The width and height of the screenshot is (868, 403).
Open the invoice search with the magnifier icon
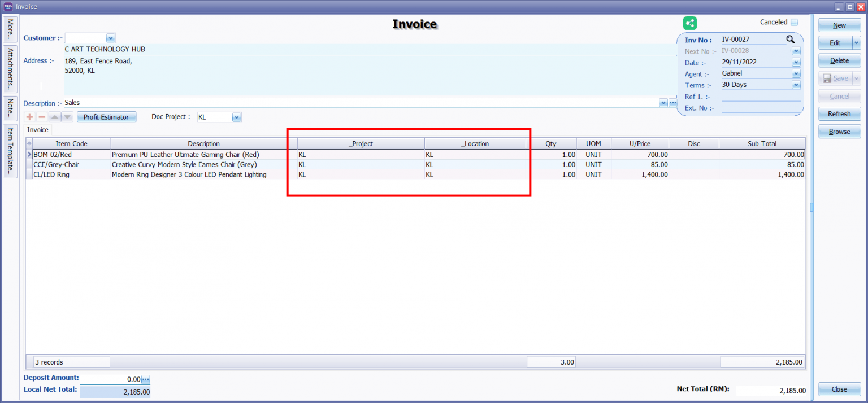[791, 40]
